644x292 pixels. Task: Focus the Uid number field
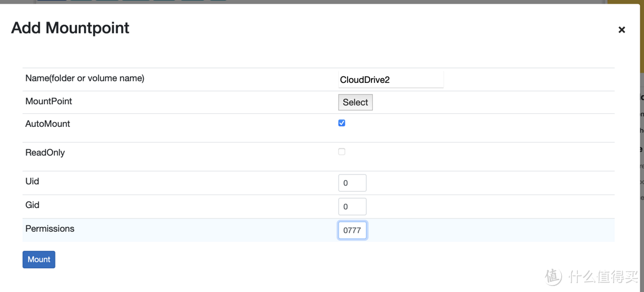click(x=352, y=183)
